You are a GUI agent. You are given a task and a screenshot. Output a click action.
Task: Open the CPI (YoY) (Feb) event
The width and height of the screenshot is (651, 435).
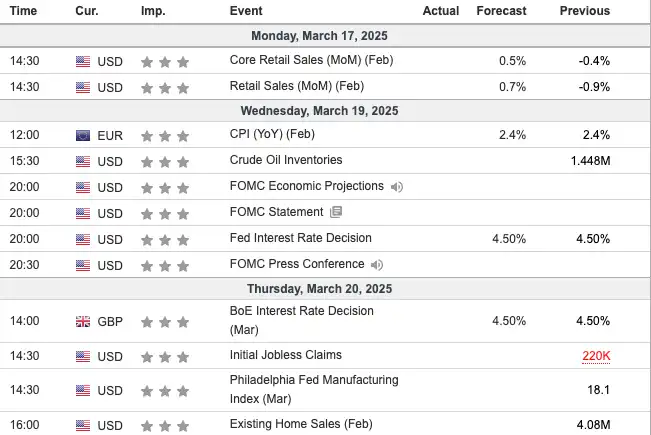click(272, 134)
